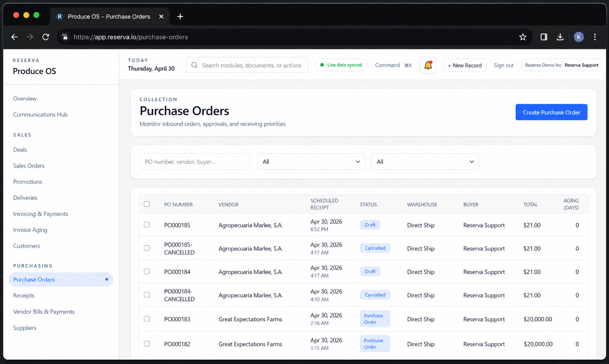Check the PO000184 row checkbox
This screenshot has width=609, height=364.
click(x=147, y=271)
